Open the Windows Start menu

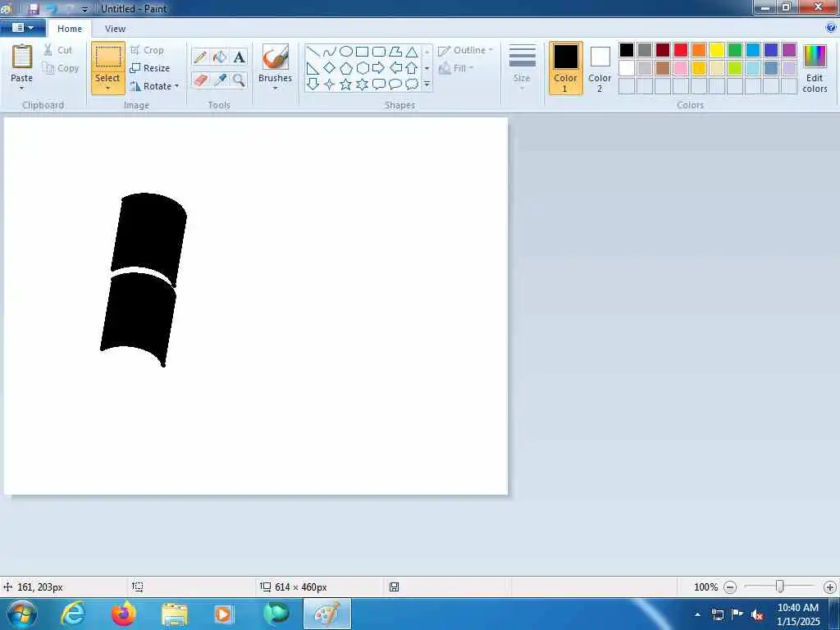point(21,614)
